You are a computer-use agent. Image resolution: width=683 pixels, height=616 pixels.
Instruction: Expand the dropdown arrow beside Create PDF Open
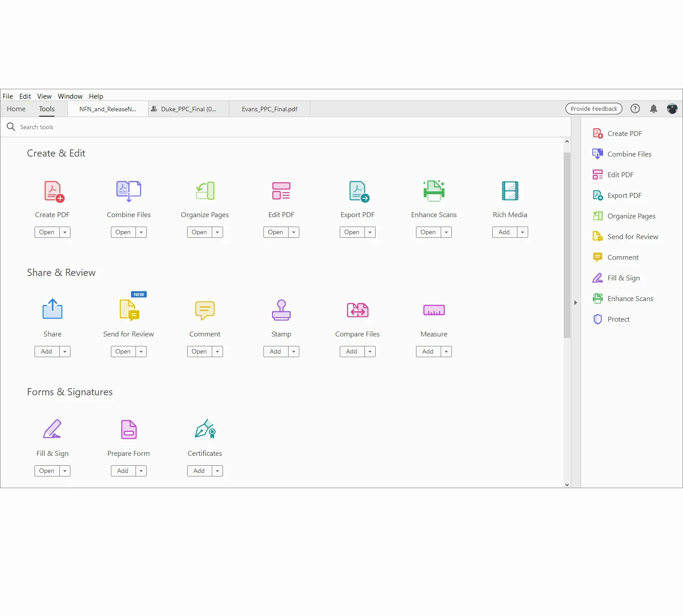tap(65, 232)
